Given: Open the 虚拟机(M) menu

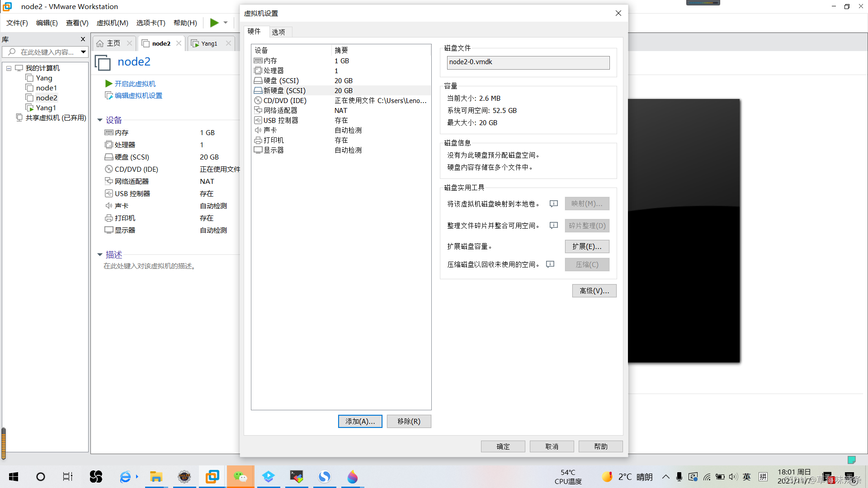Looking at the screenshot, I should coord(113,23).
